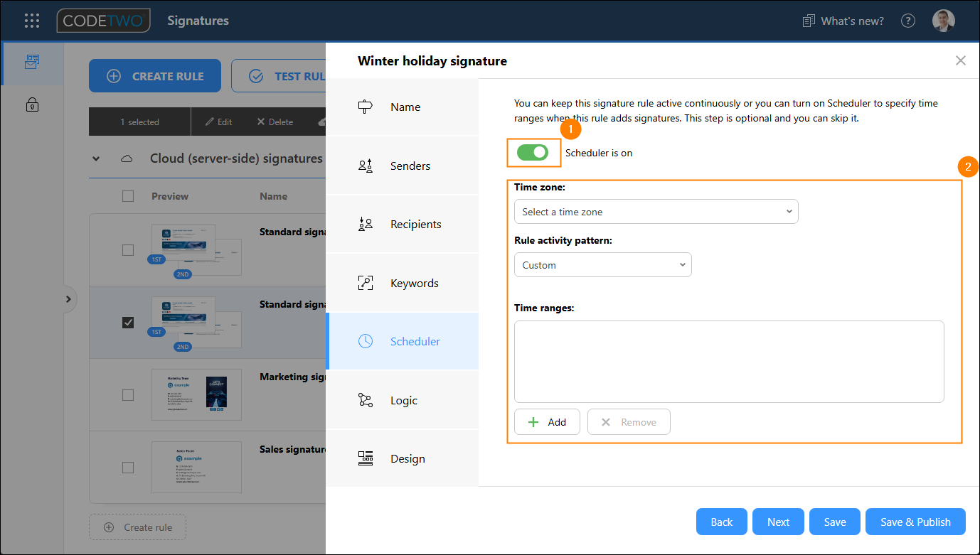Viewport: 980px width, 555px height.
Task: Click Delete in the selection toolbar
Action: pos(275,122)
